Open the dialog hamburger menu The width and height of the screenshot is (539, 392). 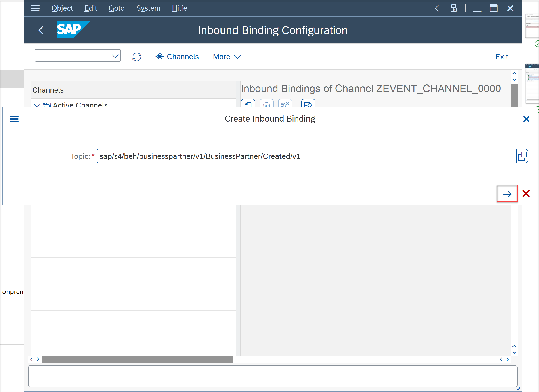click(14, 119)
